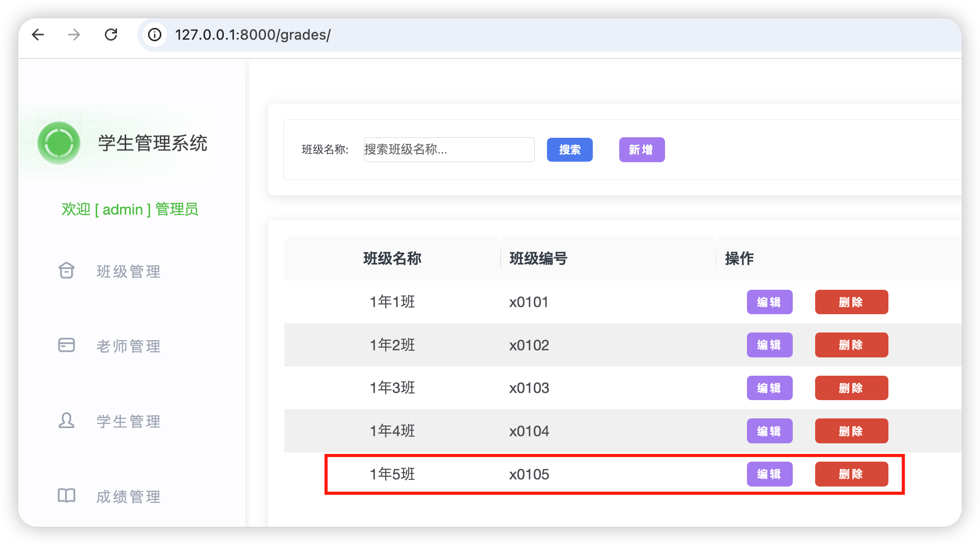This screenshot has height=545, width=980.
Task: Click the green circular system logo
Action: pos(59,143)
